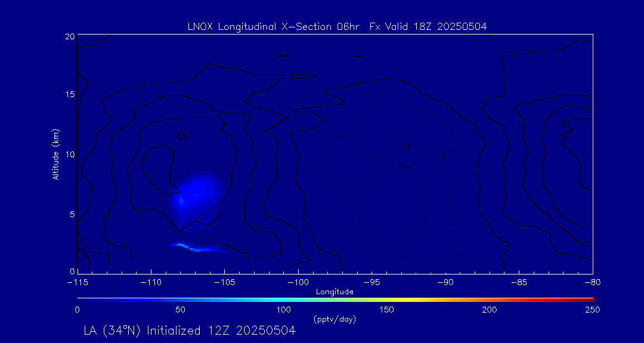644x343 pixels.
Task: Click the longitude tick label -85
Action: tap(519, 282)
